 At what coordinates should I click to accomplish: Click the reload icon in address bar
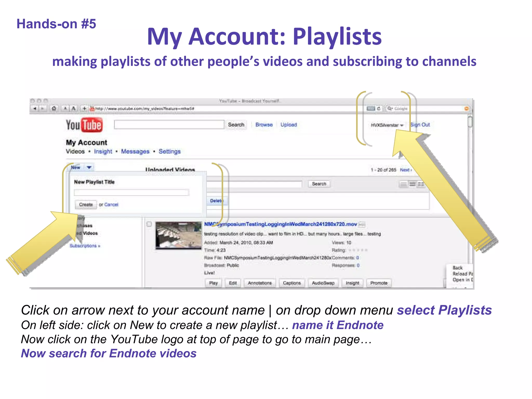(379, 108)
